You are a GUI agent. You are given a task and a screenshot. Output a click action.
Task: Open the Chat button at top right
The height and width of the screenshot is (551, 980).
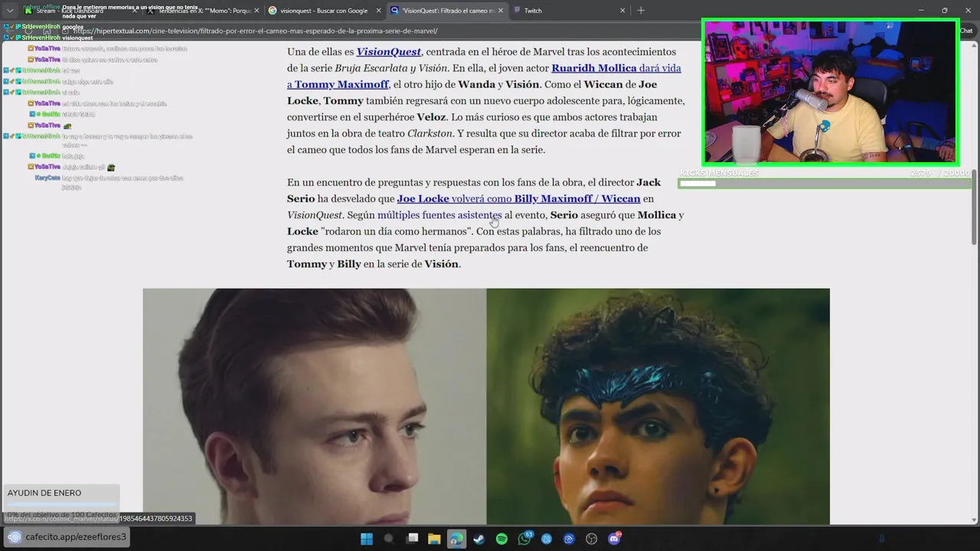pyautogui.click(x=966, y=31)
